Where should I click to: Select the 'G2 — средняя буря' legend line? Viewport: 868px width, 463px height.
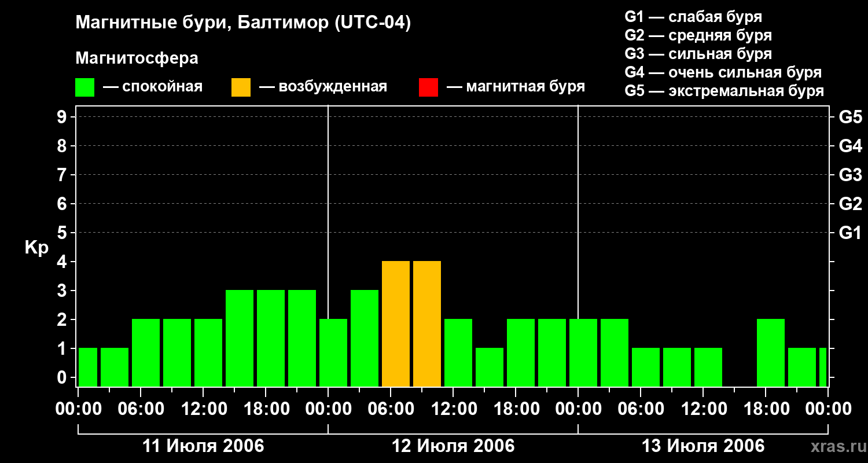click(698, 35)
